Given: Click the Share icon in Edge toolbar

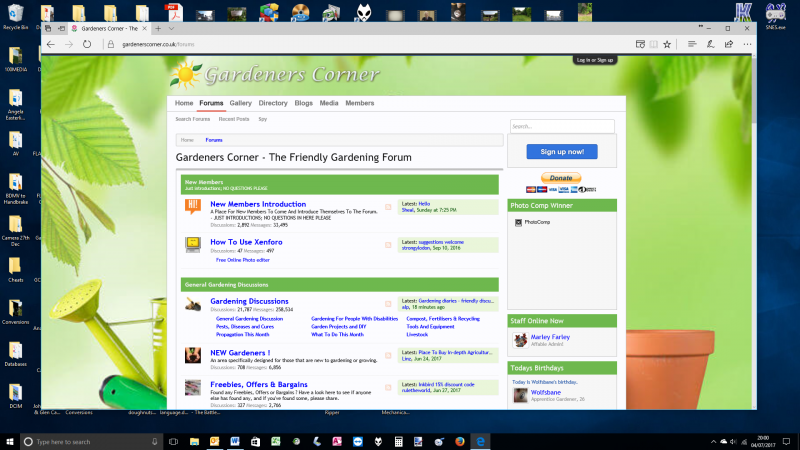Looking at the screenshot, I should pos(729,44).
